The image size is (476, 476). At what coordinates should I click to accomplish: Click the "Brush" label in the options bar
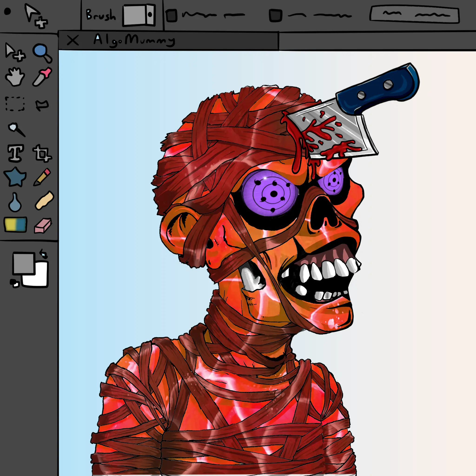(101, 15)
